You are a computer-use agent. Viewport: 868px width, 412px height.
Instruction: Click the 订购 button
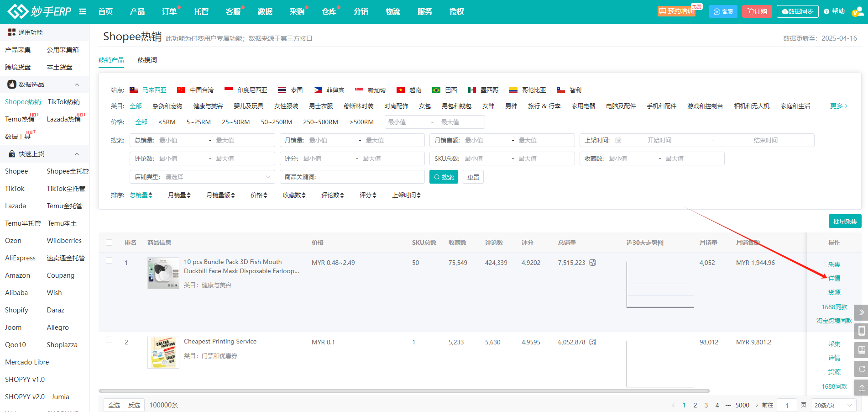757,11
